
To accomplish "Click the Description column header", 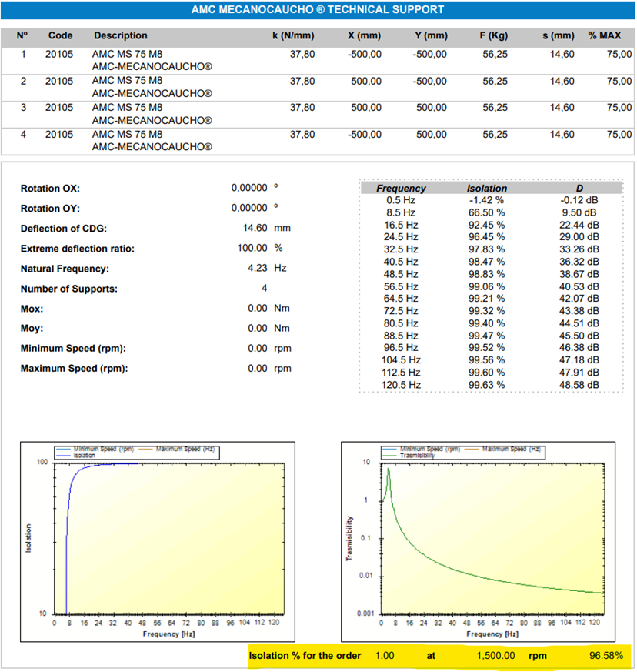I will pyautogui.click(x=121, y=35).
